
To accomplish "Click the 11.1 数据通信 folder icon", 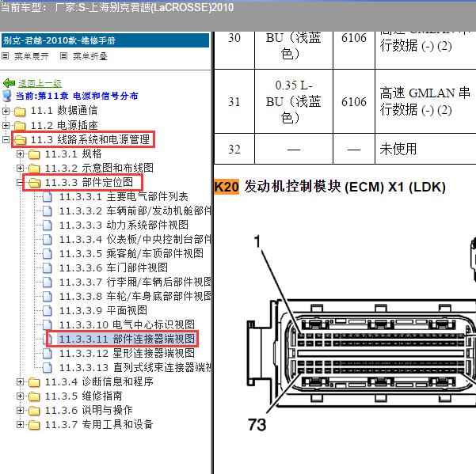I will pos(20,112).
